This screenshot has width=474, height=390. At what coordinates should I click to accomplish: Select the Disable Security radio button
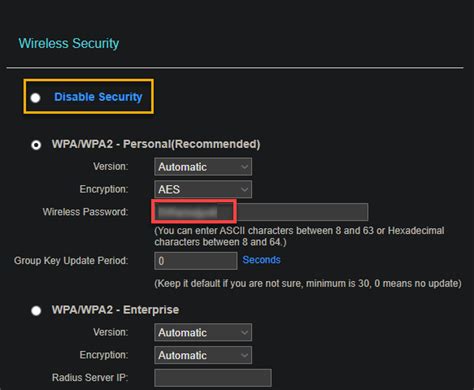35,98
